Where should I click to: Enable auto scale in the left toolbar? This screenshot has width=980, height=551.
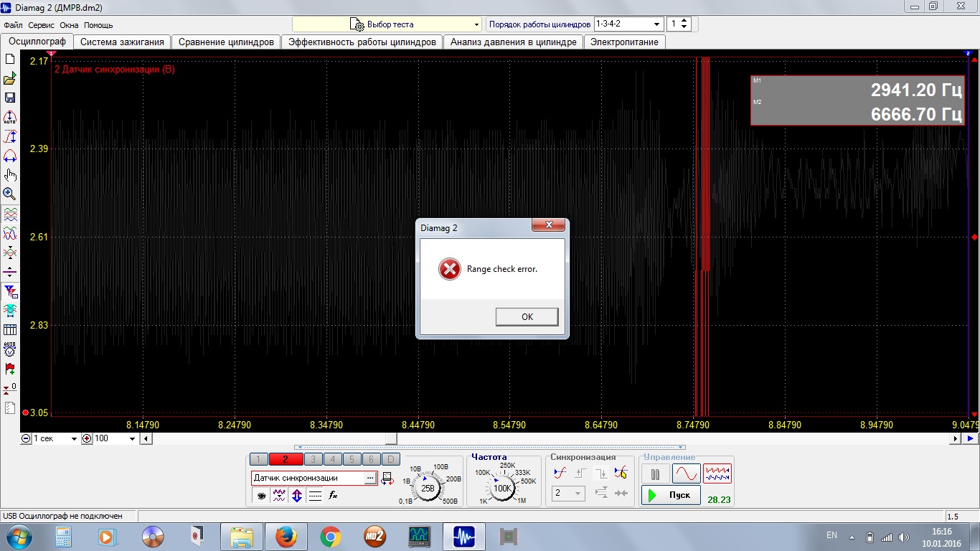10,118
